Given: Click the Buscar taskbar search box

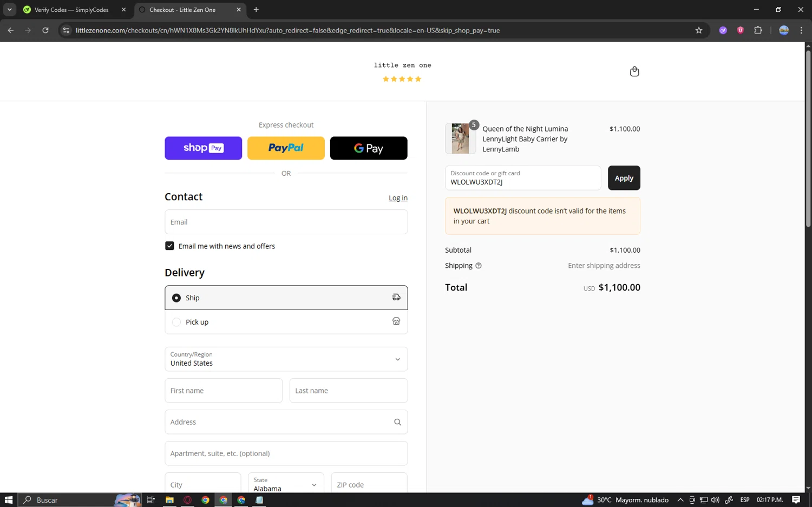Looking at the screenshot, I should tap(80, 500).
